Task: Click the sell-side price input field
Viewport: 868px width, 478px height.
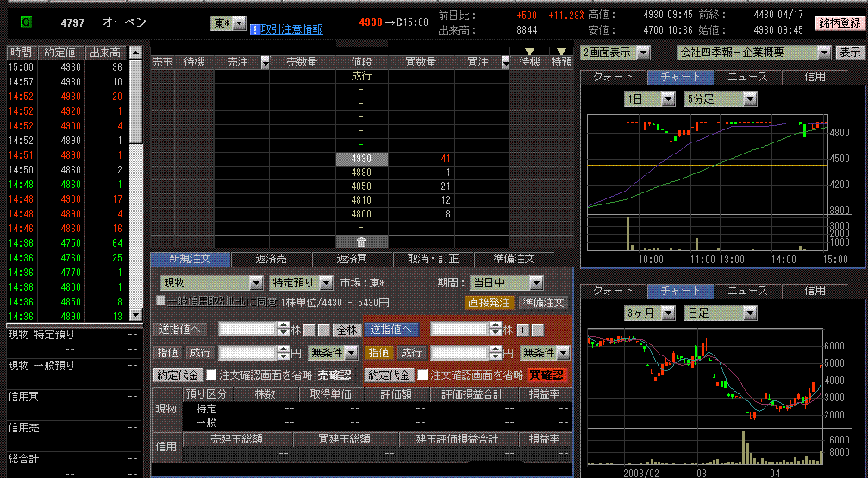Action: tap(247, 352)
